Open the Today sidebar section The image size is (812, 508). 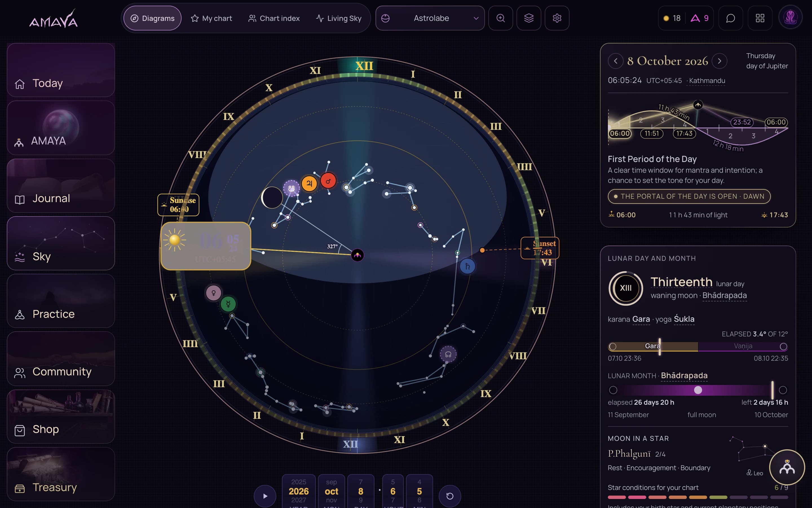click(x=61, y=70)
